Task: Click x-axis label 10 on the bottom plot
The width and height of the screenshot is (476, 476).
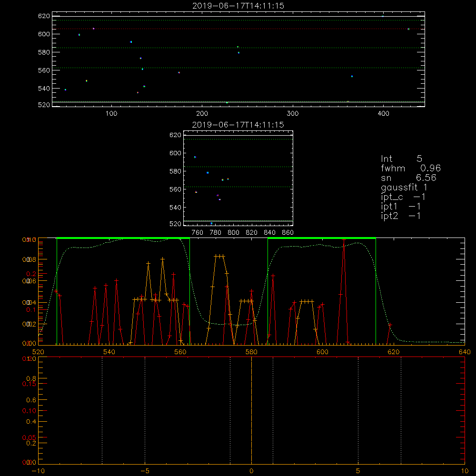Action: 465,471
